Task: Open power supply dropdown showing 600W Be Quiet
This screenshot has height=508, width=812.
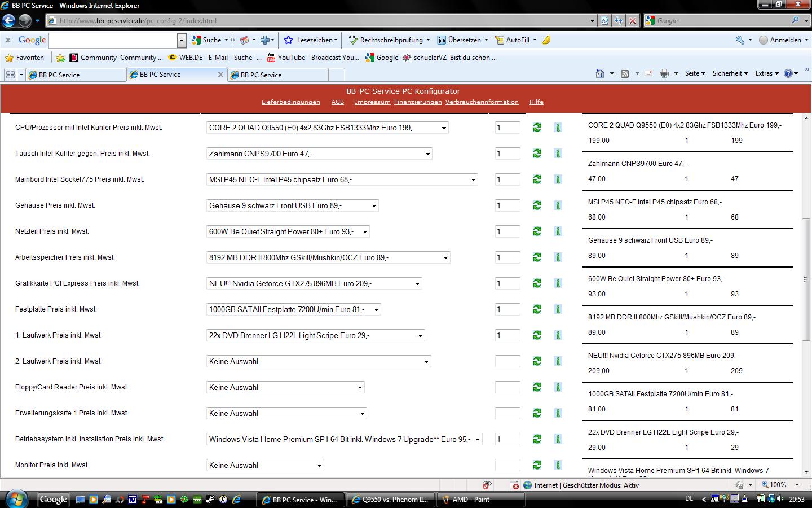Action: [x=288, y=231]
